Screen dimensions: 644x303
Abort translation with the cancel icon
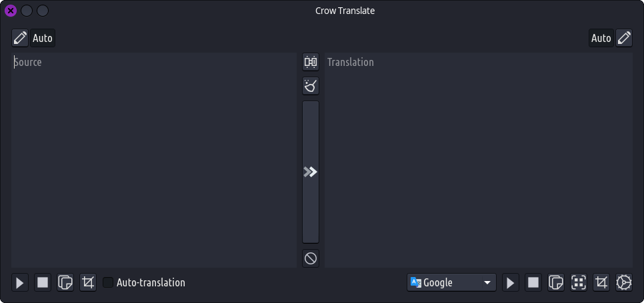(311, 258)
